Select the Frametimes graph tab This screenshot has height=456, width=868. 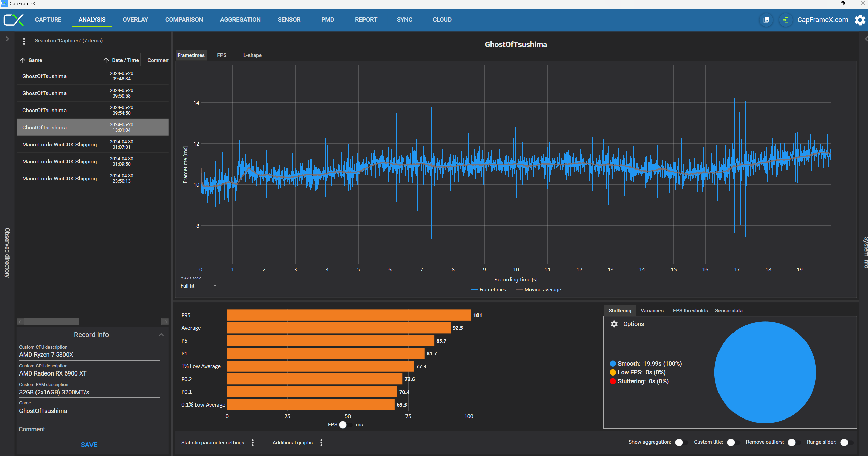(x=191, y=55)
